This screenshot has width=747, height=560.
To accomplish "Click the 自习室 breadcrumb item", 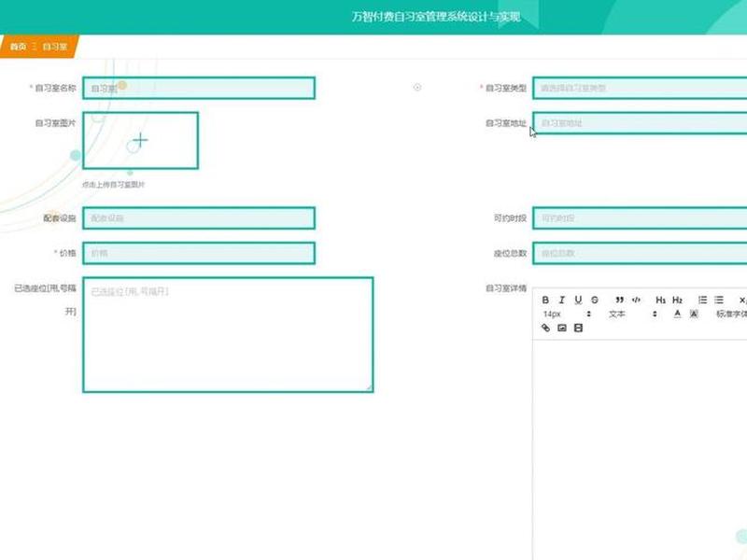I will tap(54, 47).
